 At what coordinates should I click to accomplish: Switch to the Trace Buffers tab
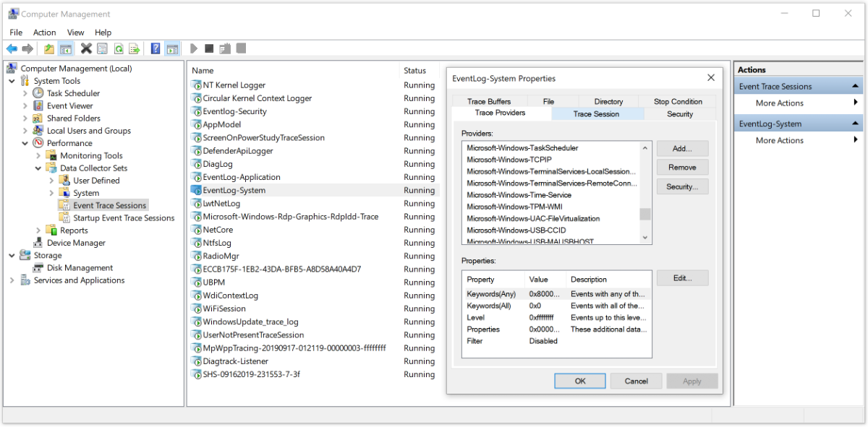tap(489, 102)
